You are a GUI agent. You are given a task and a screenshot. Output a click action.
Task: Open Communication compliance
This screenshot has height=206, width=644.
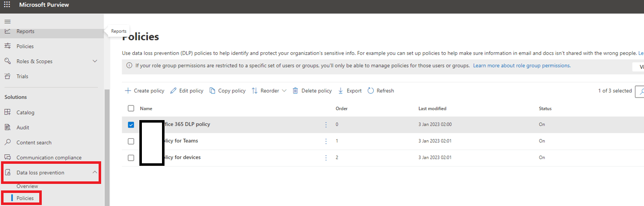coord(49,158)
